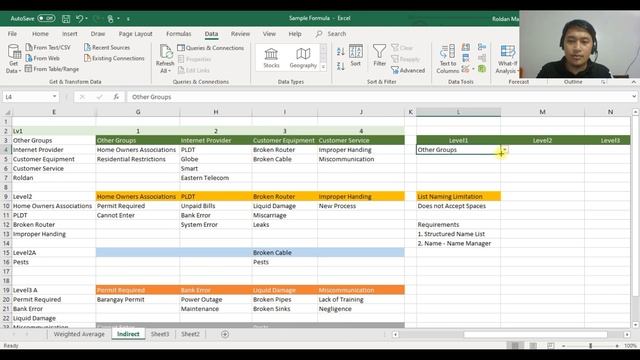
Task: Select cell with 'Eastern Telecom'
Action: [x=216, y=178]
